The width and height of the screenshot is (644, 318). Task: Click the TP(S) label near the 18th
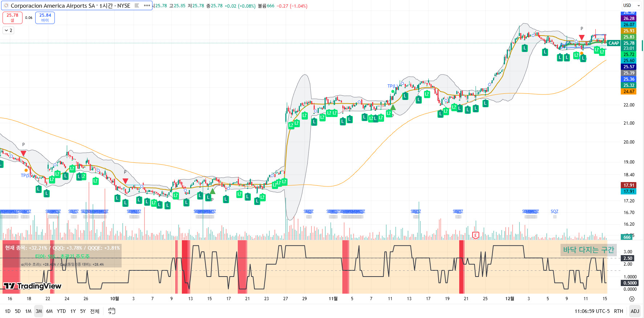coord(26,176)
